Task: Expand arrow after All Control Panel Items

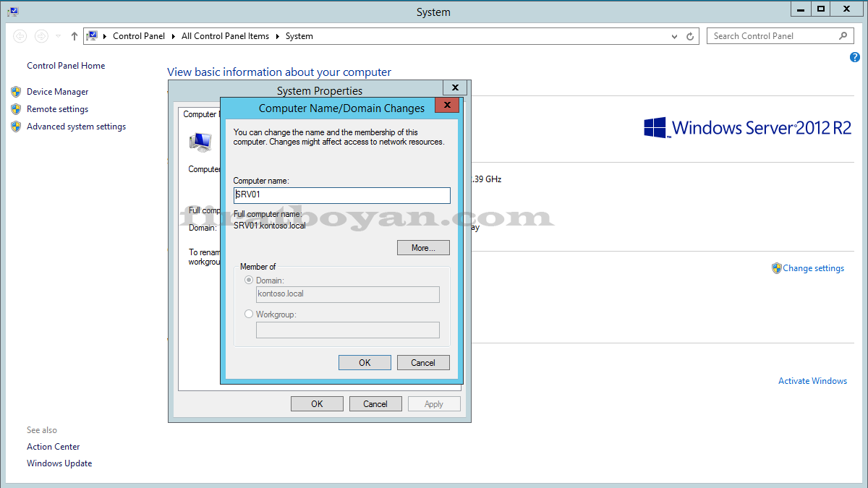Action: (278, 36)
